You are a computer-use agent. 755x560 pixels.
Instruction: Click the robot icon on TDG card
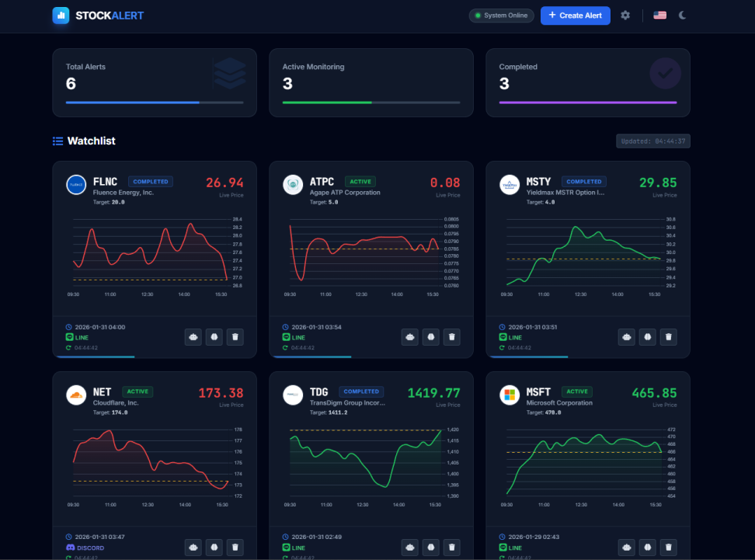[410, 547]
